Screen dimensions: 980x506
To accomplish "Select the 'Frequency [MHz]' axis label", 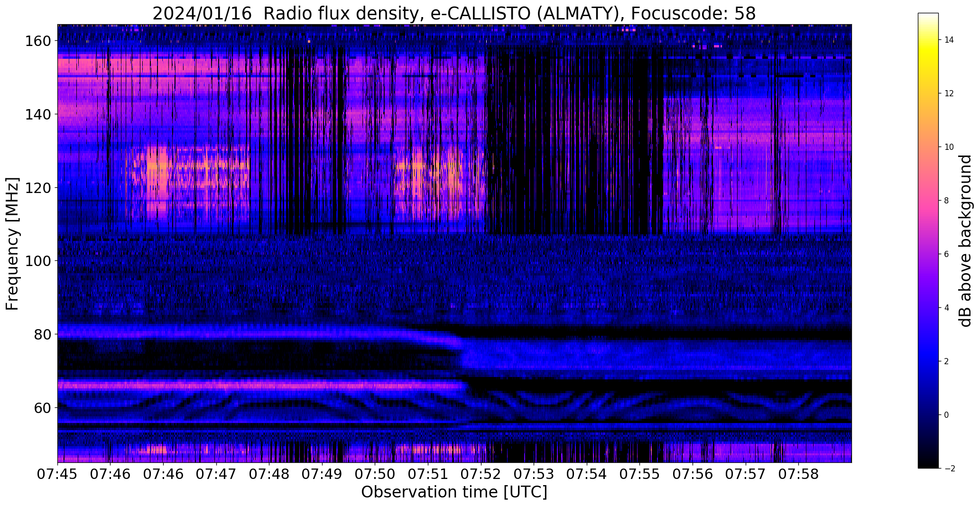I will click(12, 244).
